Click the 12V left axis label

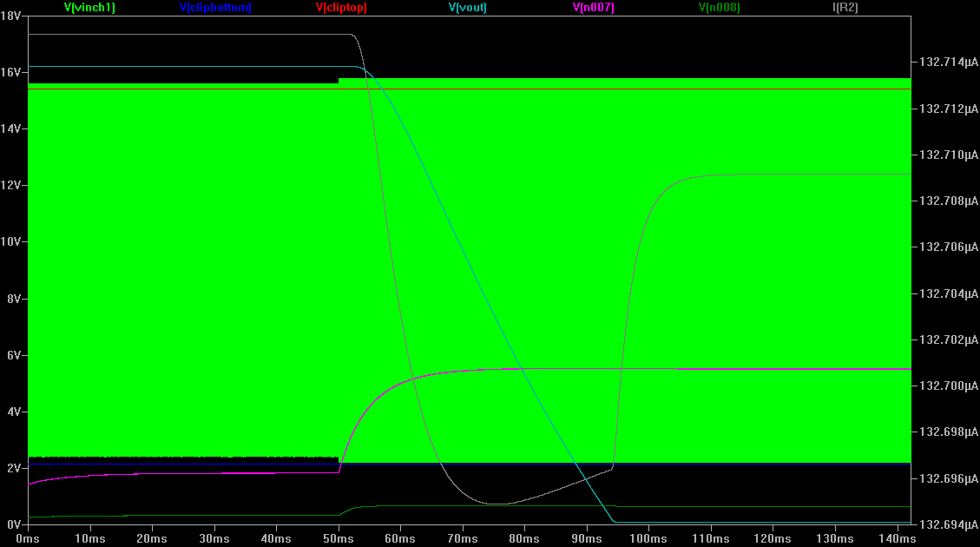pos(10,186)
